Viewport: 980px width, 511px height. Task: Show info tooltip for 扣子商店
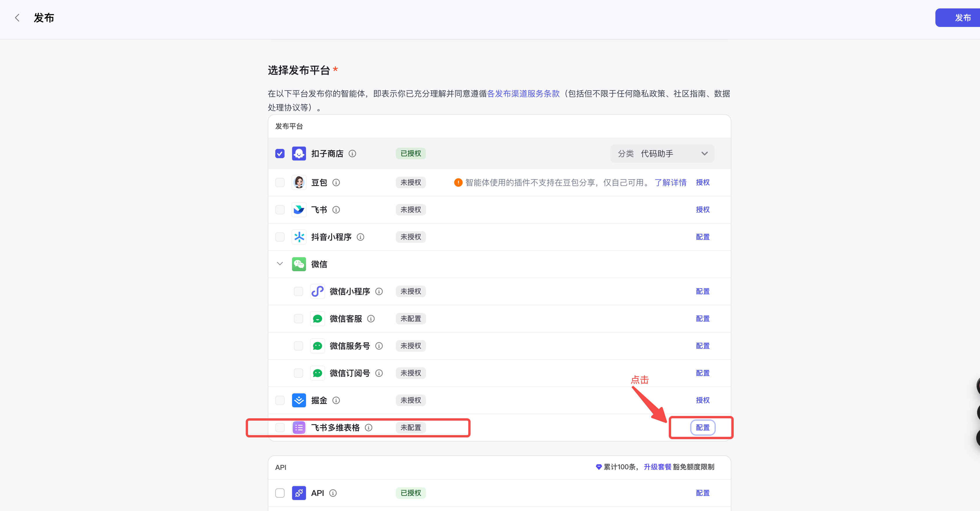click(352, 154)
